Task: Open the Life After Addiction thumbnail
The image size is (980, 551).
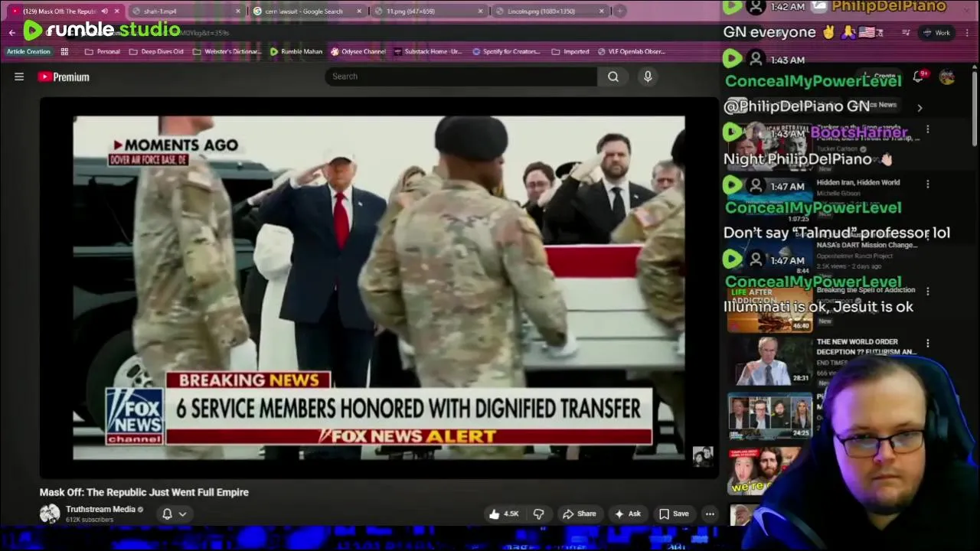Action: (769, 308)
